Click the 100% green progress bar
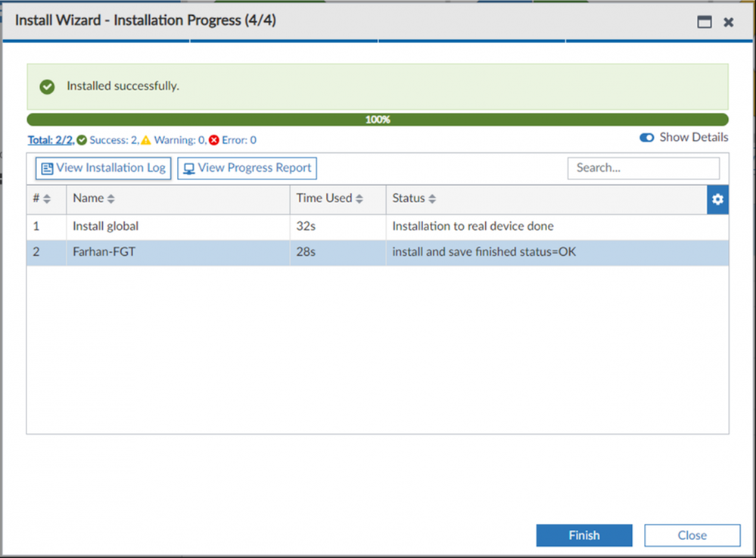 point(378,120)
